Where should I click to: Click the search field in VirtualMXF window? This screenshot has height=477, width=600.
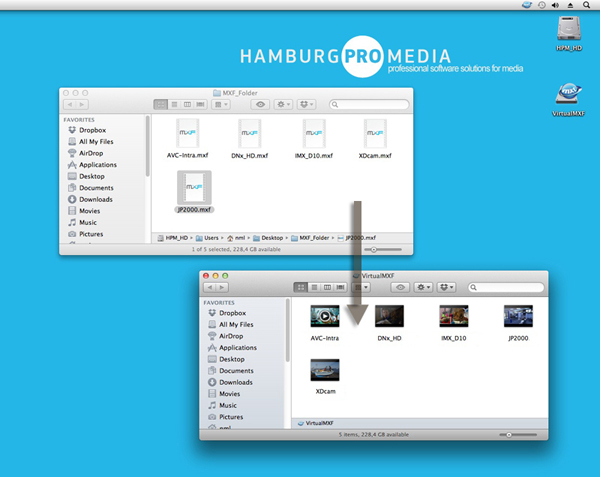pyautogui.click(x=506, y=287)
